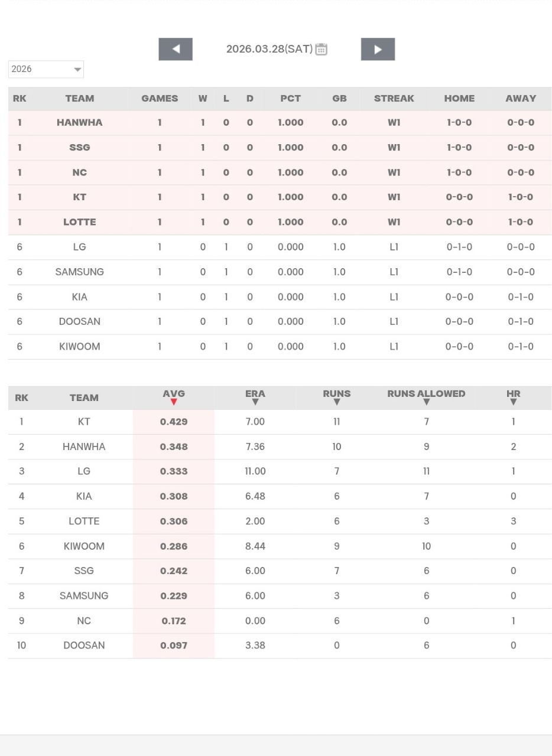
Task: Click the PCT column header
Action: (290, 99)
